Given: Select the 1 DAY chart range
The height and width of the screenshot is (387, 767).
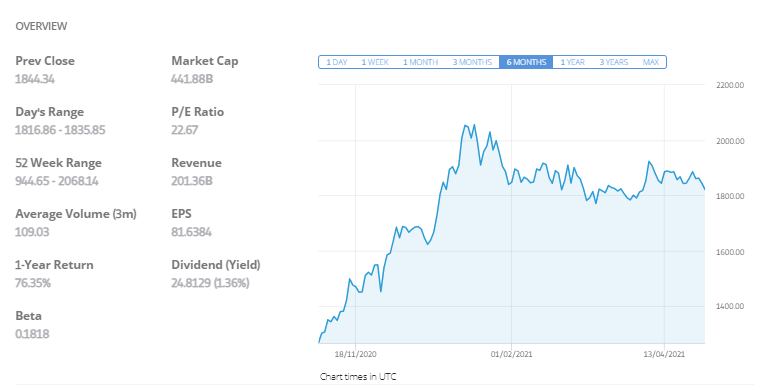Looking at the screenshot, I should (x=337, y=62).
